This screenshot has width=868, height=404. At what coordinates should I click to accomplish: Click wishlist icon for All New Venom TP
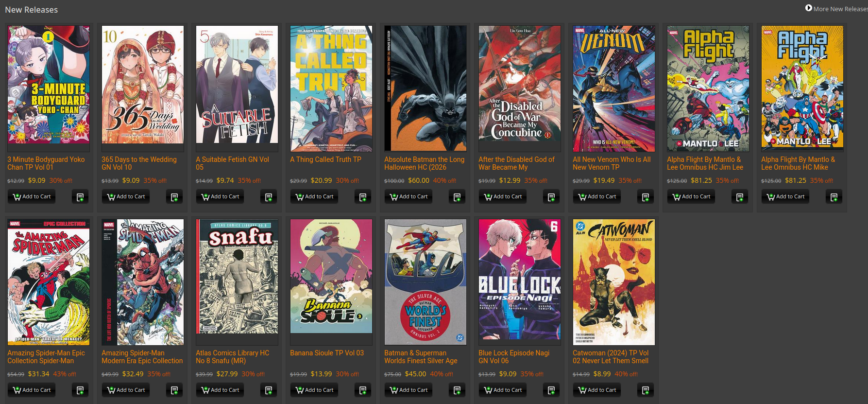click(646, 197)
